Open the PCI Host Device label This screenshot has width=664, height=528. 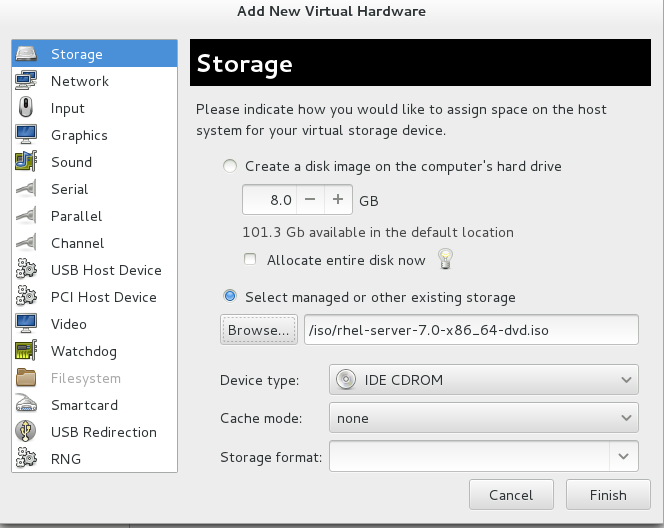point(104,297)
